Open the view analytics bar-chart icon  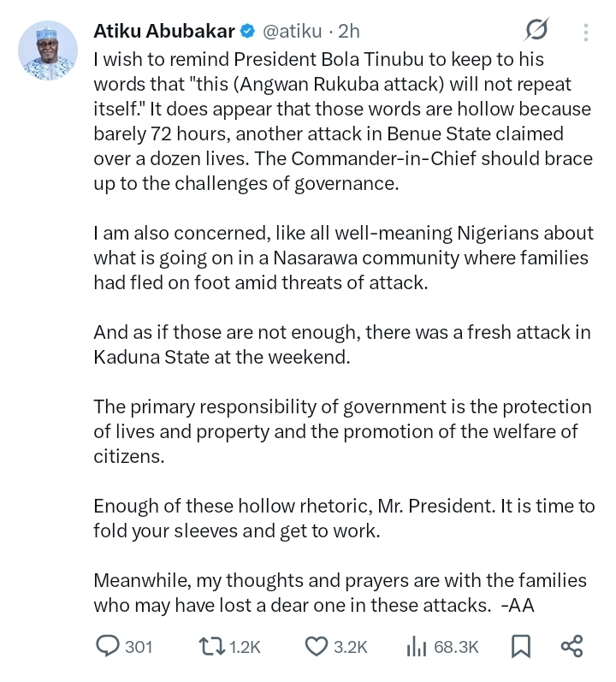(418, 645)
